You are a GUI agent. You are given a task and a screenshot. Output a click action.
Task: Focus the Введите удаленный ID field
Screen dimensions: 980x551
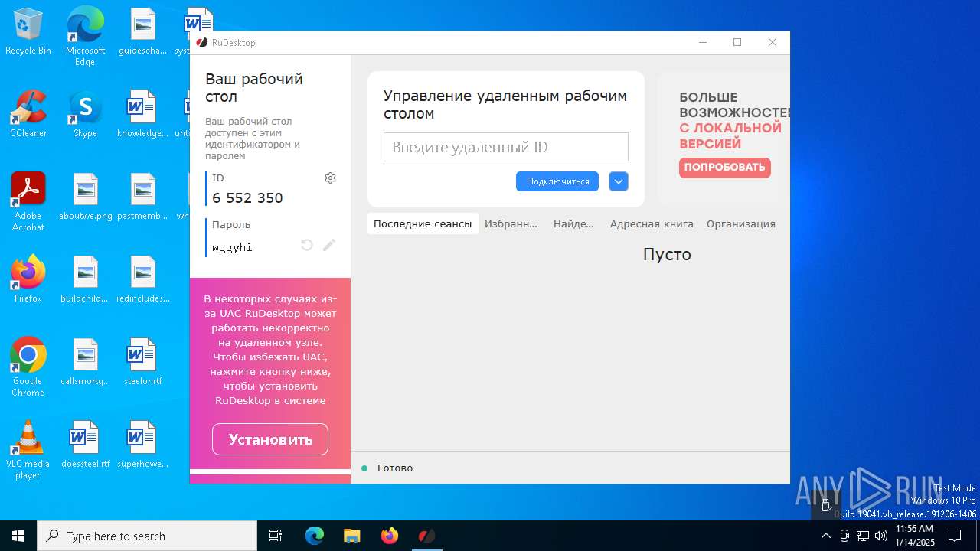pyautogui.click(x=506, y=147)
